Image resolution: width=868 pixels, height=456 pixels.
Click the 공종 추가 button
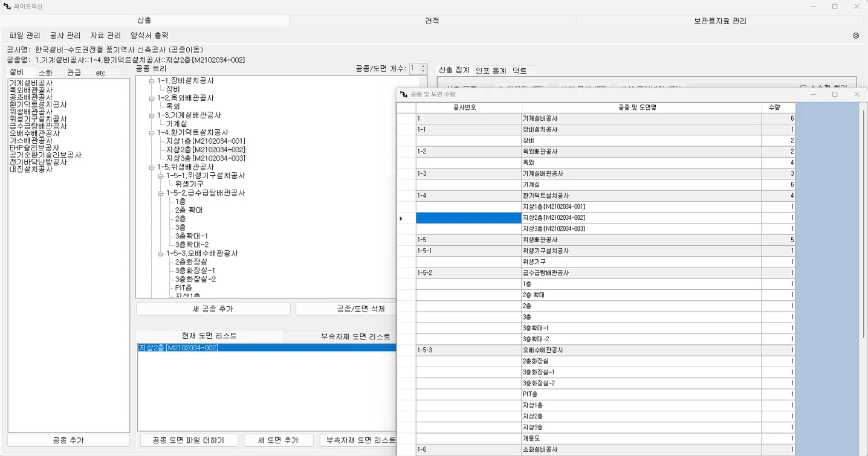pos(68,440)
